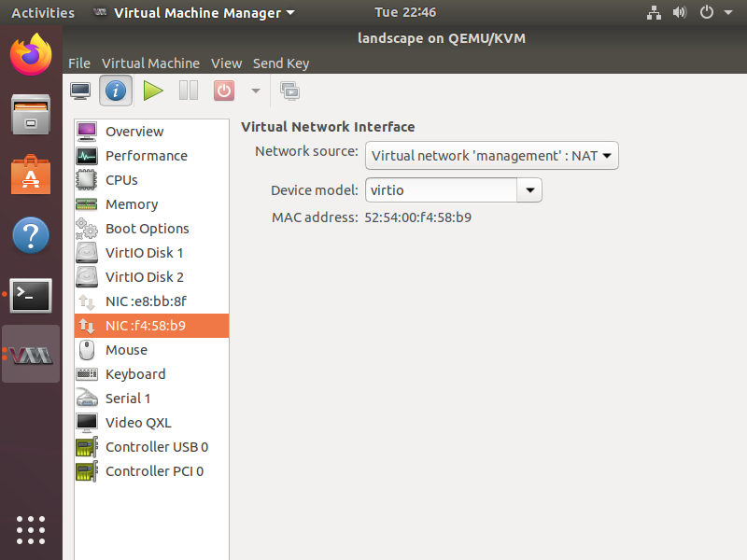Screen dimensions: 747x560
Task: Click Device model virtio text field
Action: click(441, 190)
